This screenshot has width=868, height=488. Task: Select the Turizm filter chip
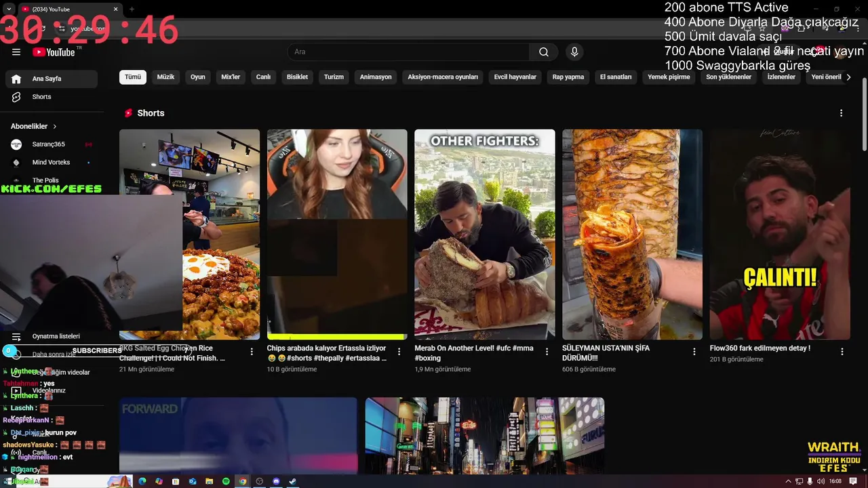pos(334,77)
